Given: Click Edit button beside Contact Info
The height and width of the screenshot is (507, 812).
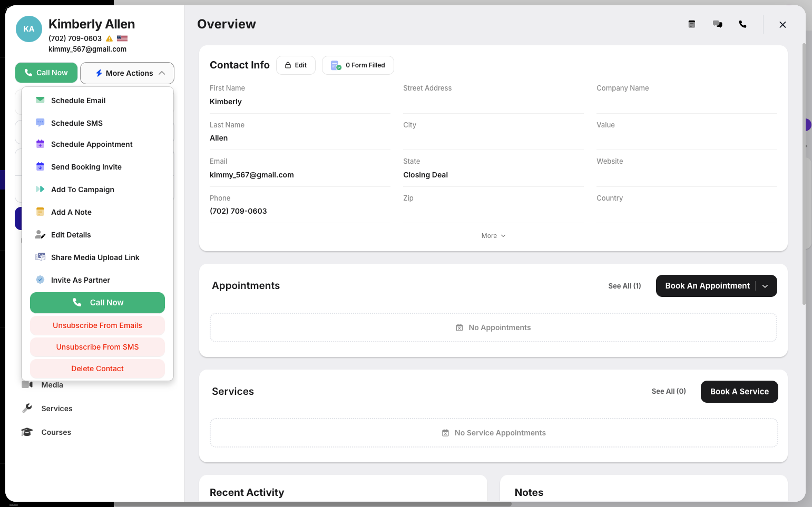Looking at the screenshot, I should point(296,65).
